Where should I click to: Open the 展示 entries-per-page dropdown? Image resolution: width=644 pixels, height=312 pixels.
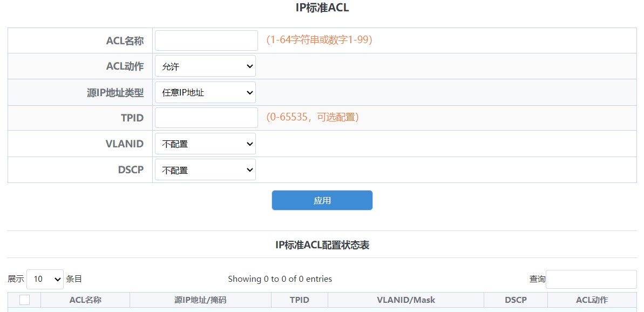coord(45,279)
